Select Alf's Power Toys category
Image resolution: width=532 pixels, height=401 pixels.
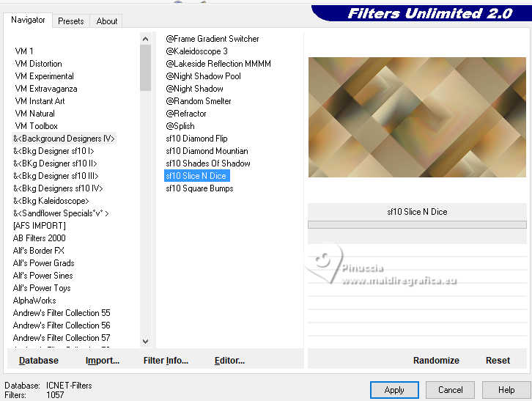42,288
